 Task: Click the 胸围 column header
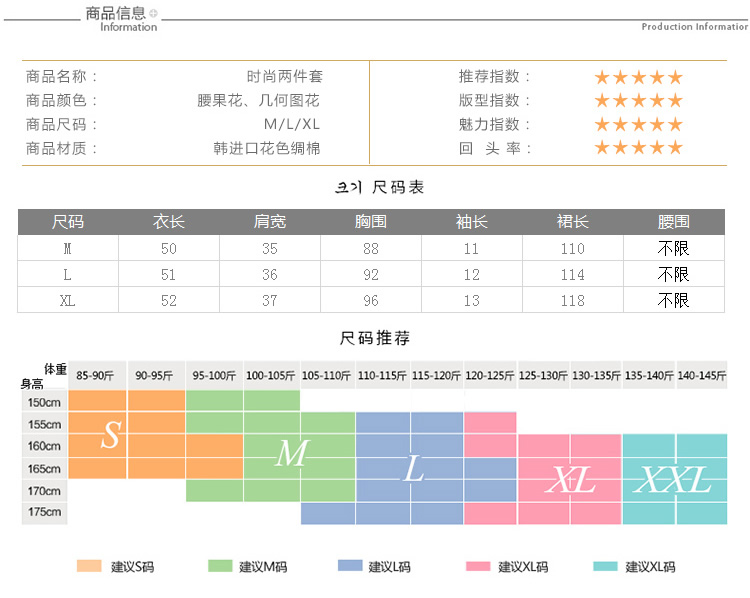pos(370,222)
